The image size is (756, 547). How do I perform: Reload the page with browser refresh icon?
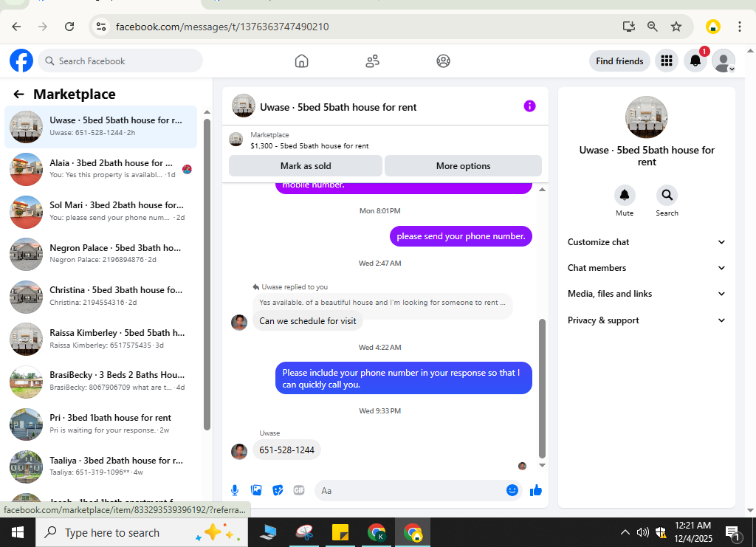click(69, 27)
